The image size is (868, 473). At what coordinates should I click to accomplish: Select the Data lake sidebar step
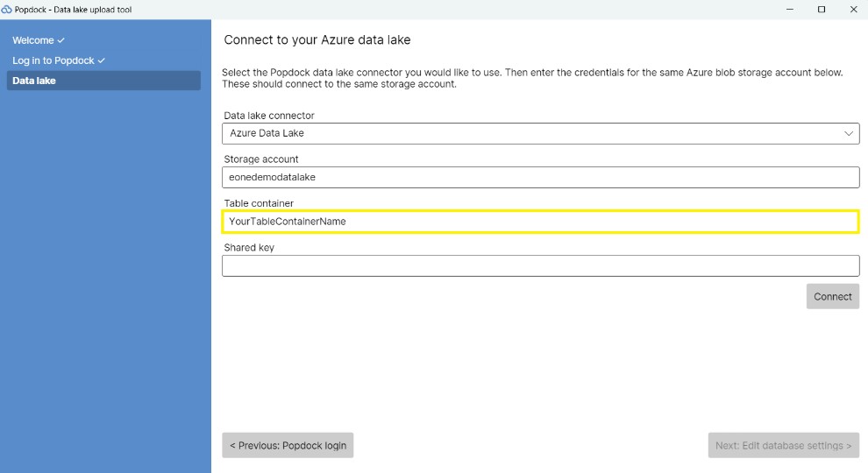pos(103,81)
